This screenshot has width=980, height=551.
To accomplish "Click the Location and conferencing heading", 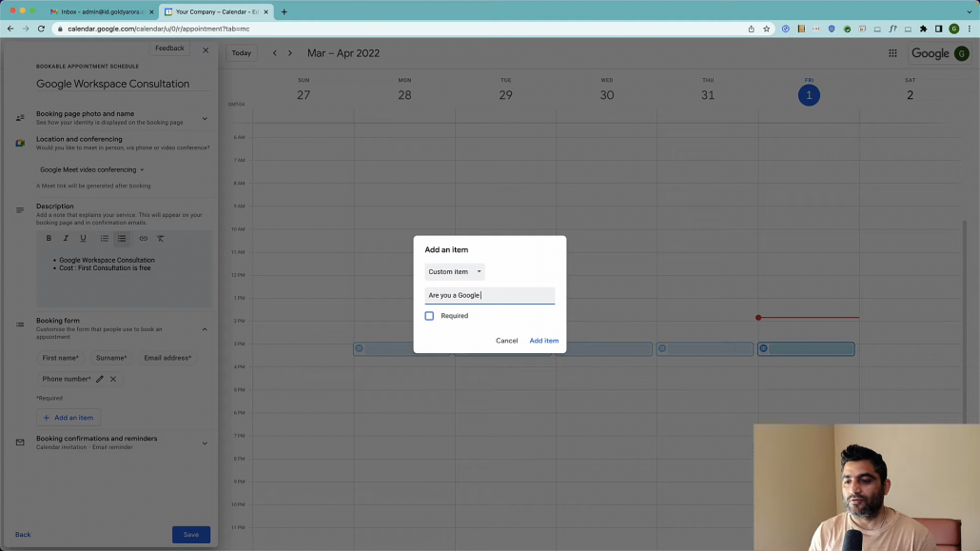I will tap(79, 140).
